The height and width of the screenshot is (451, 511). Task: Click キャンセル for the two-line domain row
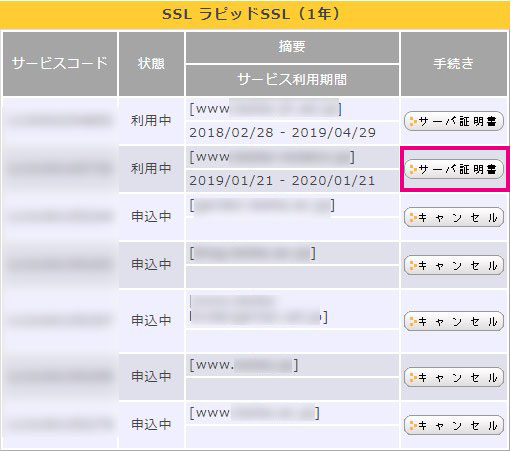454,321
